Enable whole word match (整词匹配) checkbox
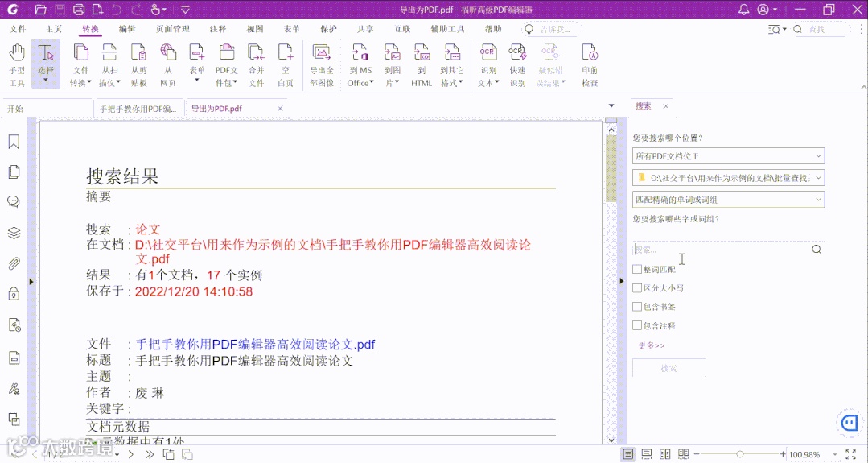This screenshot has height=463, width=868. coord(637,269)
